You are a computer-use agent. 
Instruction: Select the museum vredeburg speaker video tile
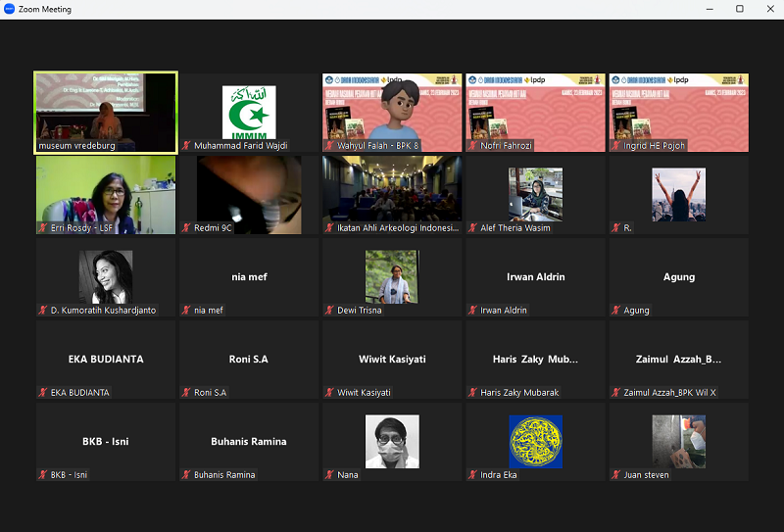click(106, 113)
